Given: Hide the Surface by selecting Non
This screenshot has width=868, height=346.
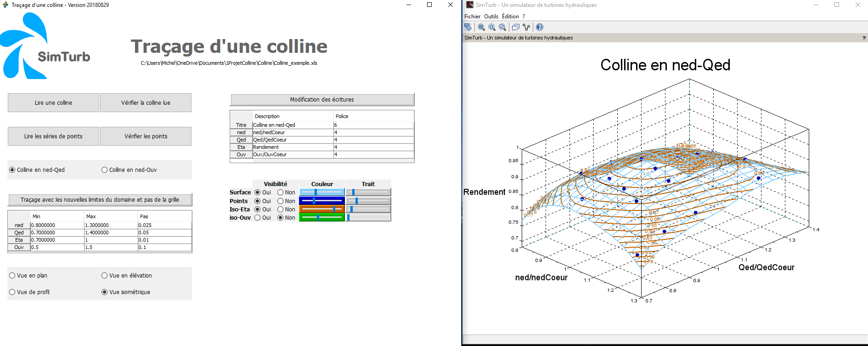Looking at the screenshot, I should pos(280,193).
